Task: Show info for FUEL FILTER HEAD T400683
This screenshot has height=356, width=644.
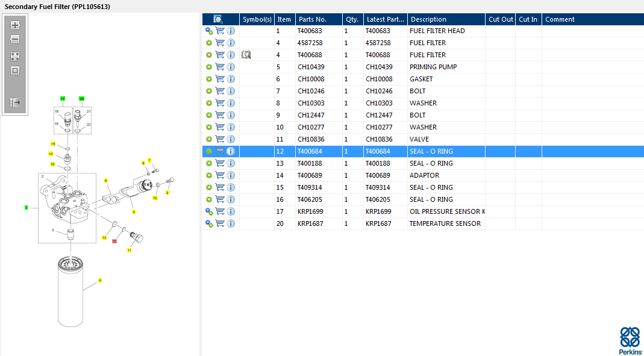Action: (231, 31)
